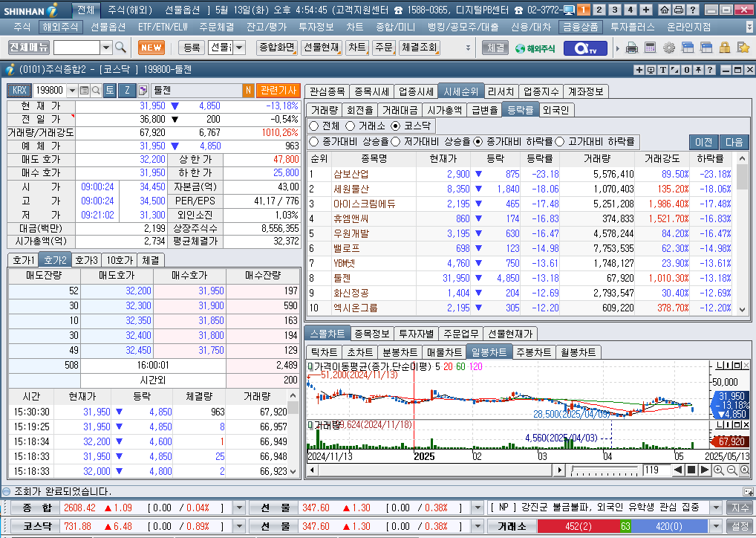
Task: Click the 등록 toolbar button
Action: pyautogui.click(x=192, y=48)
